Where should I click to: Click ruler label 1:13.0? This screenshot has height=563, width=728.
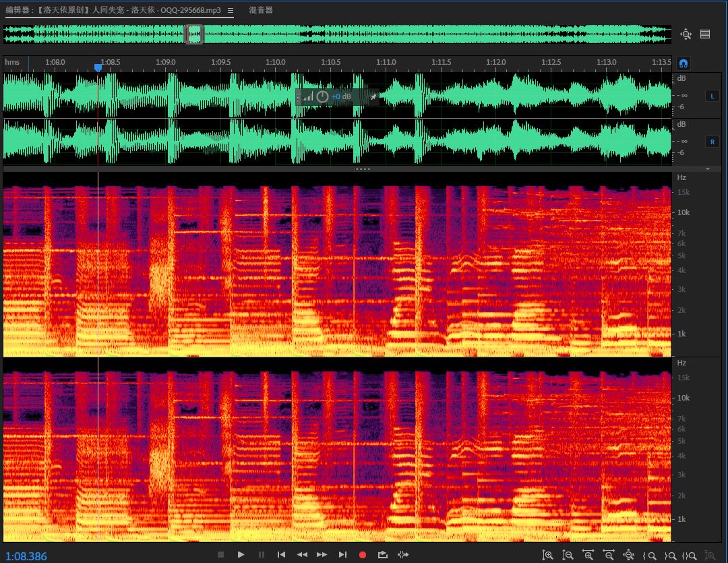click(x=607, y=62)
